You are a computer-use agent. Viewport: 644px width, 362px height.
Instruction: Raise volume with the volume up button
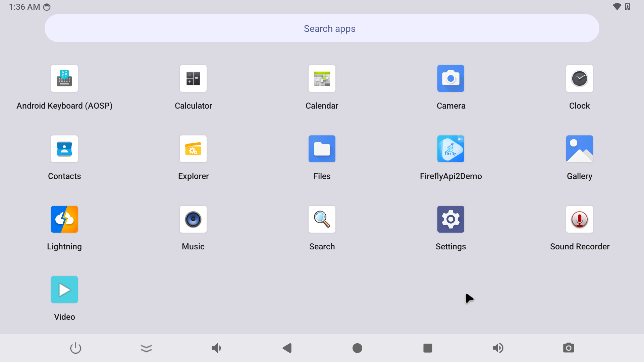pos(498,348)
